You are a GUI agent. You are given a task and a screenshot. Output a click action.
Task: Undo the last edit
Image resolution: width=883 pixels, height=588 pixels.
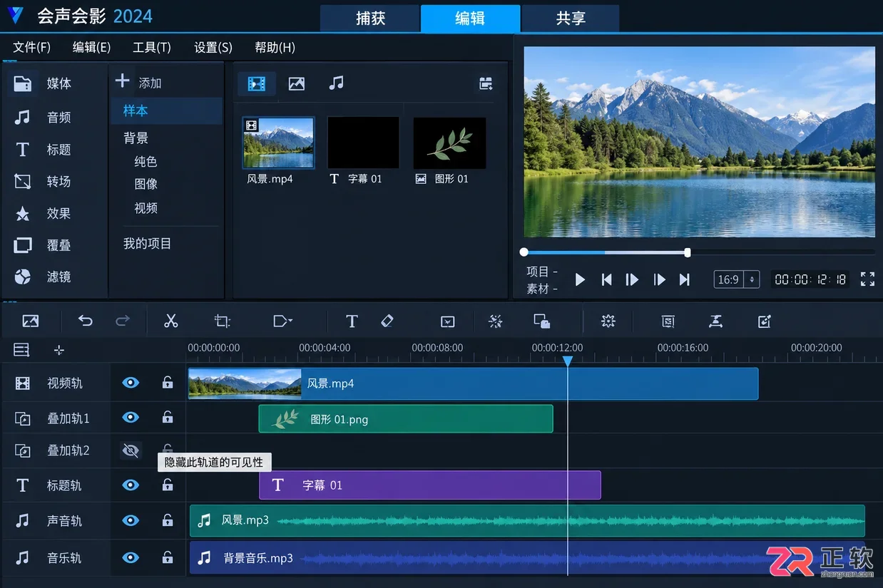(86, 321)
